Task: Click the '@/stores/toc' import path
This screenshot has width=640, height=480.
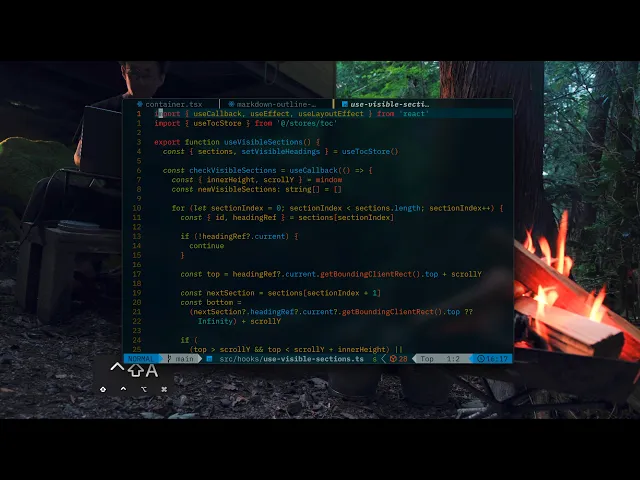Action: [x=307, y=123]
